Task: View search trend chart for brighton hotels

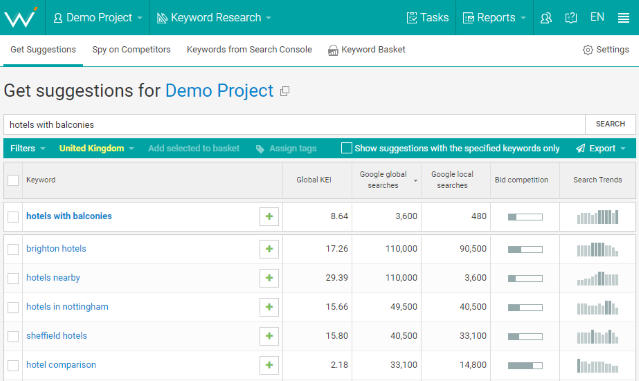Action: pos(597,249)
